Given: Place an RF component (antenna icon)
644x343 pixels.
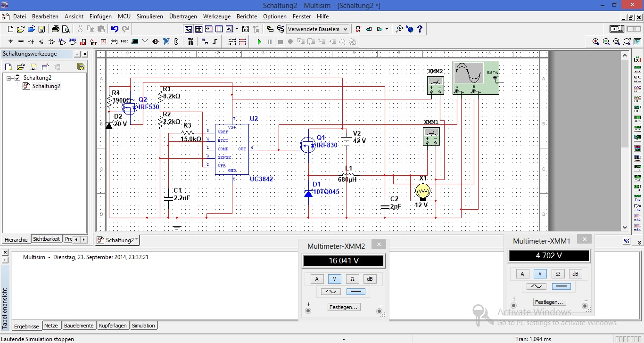Looking at the screenshot, I should tap(145, 41).
